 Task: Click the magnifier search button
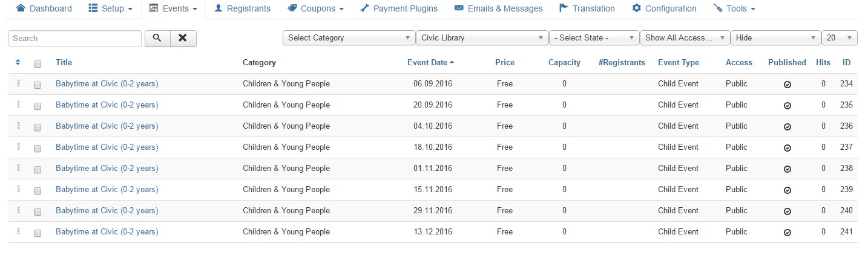(x=157, y=38)
